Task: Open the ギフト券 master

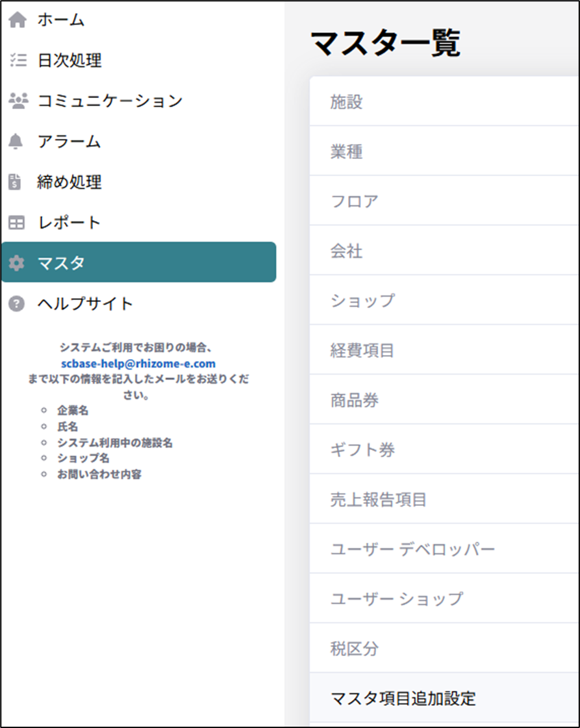Action: [x=362, y=450]
